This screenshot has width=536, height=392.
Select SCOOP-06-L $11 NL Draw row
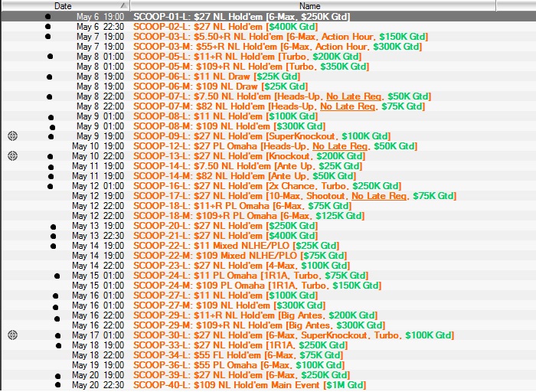click(268, 77)
